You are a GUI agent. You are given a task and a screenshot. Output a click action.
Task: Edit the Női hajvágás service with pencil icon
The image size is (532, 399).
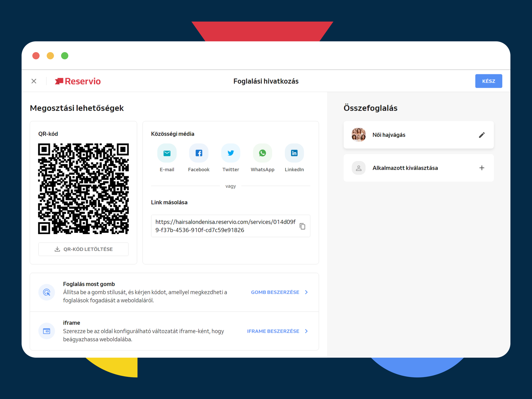pos(482,135)
